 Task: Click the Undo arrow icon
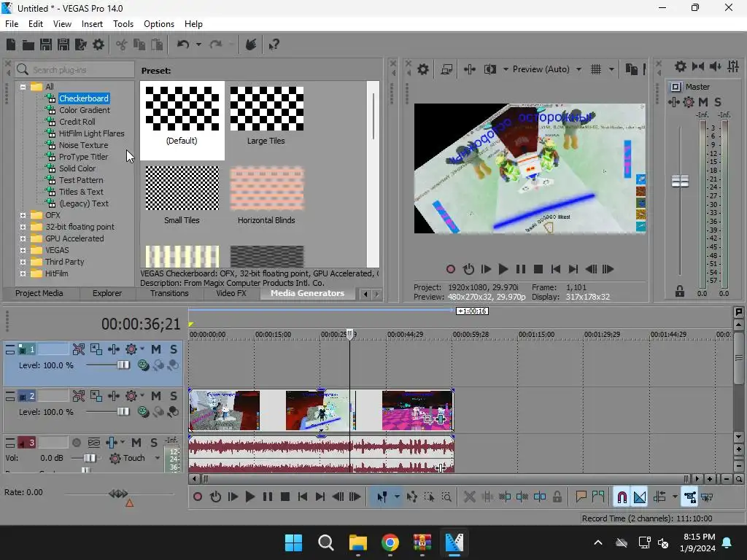tap(183, 44)
